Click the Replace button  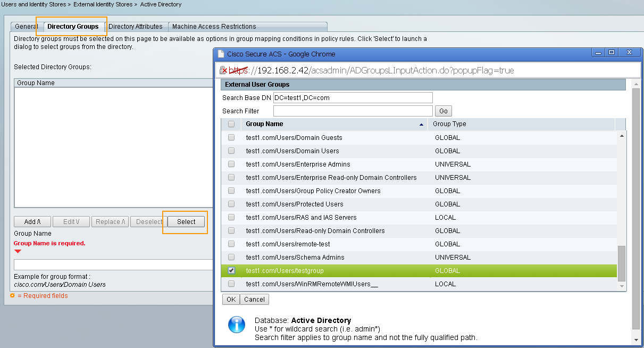(x=110, y=222)
